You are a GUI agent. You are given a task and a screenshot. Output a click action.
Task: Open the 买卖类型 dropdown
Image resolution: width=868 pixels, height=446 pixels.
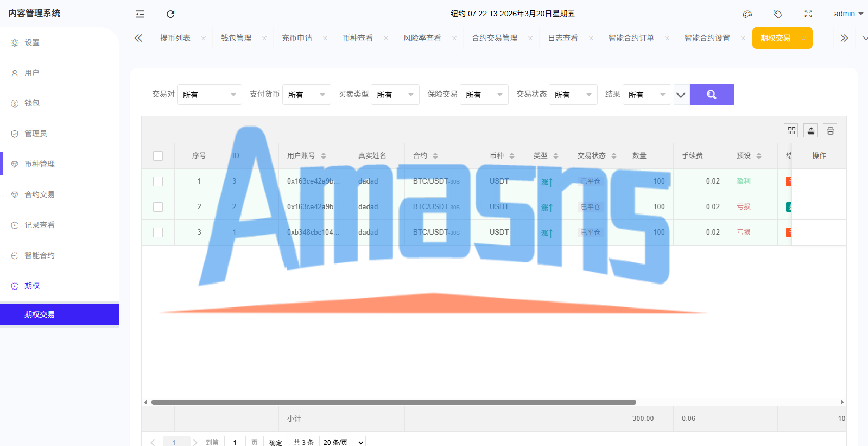pyautogui.click(x=395, y=95)
